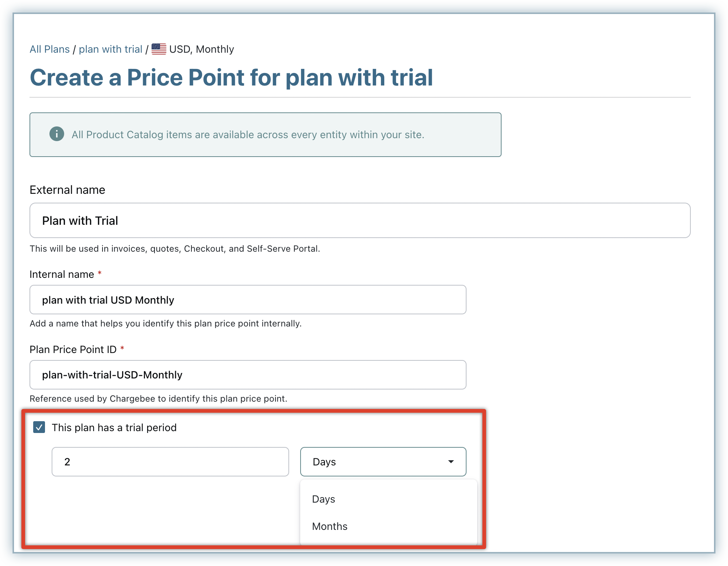Click the US flag icon in breadcrumb

[x=159, y=49]
